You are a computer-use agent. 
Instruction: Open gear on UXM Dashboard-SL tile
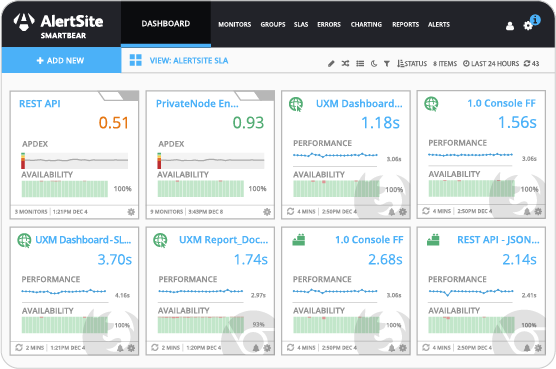click(131, 348)
